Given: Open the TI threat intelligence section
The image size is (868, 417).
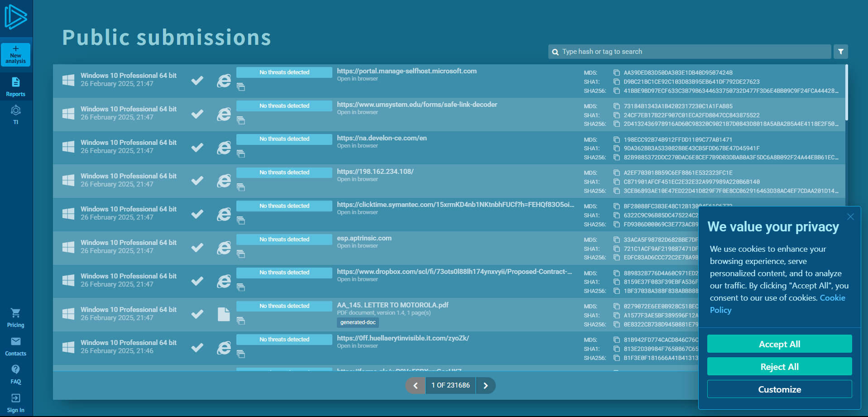Looking at the screenshot, I should click(x=16, y=115).
